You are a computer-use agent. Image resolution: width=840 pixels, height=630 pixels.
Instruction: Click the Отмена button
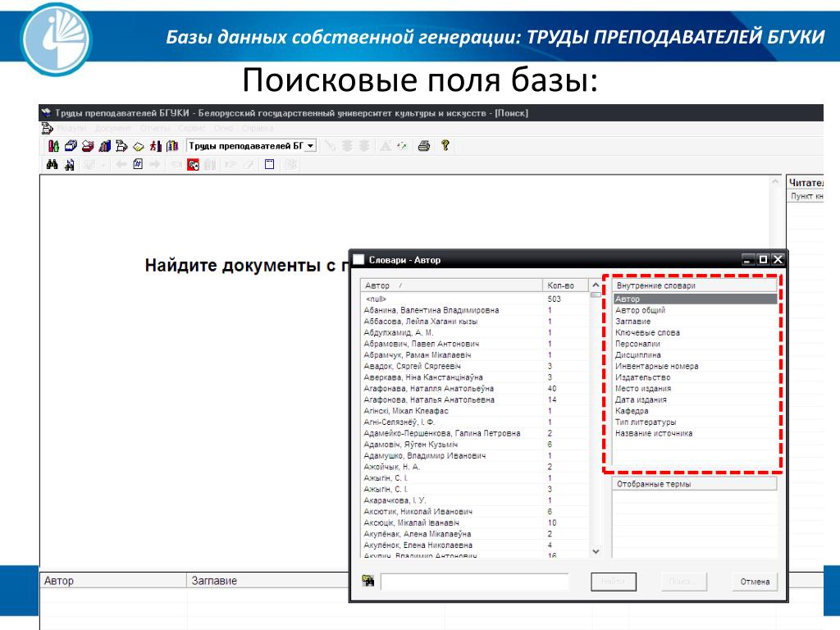click(755, 582)
